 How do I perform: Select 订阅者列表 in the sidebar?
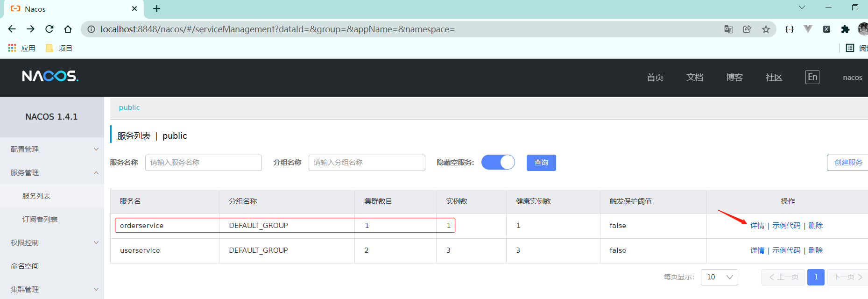pos(52,219)
